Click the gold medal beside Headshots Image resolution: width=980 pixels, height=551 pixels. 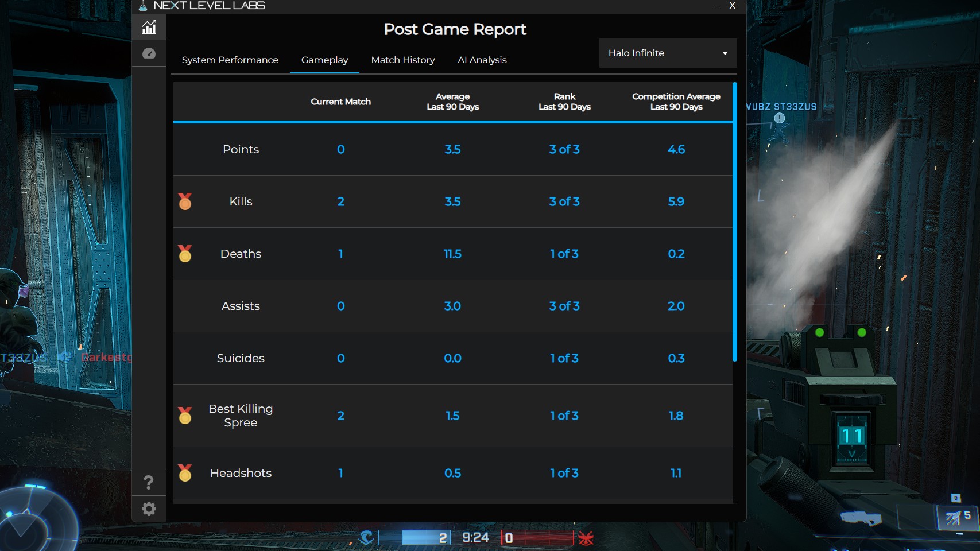185,473
